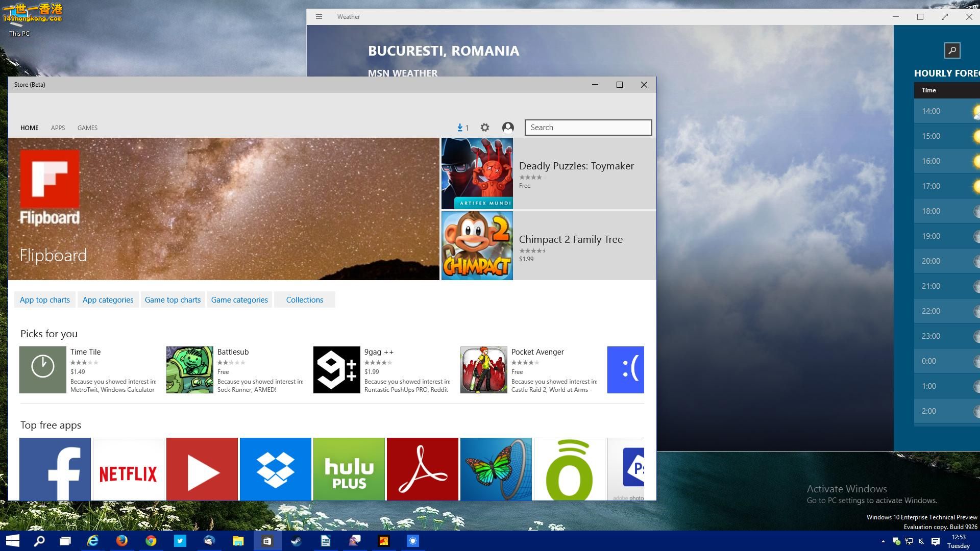Open Twitter from the taskbar
The height and width of the screenshot is (551, 980).
tap(180, 541)
